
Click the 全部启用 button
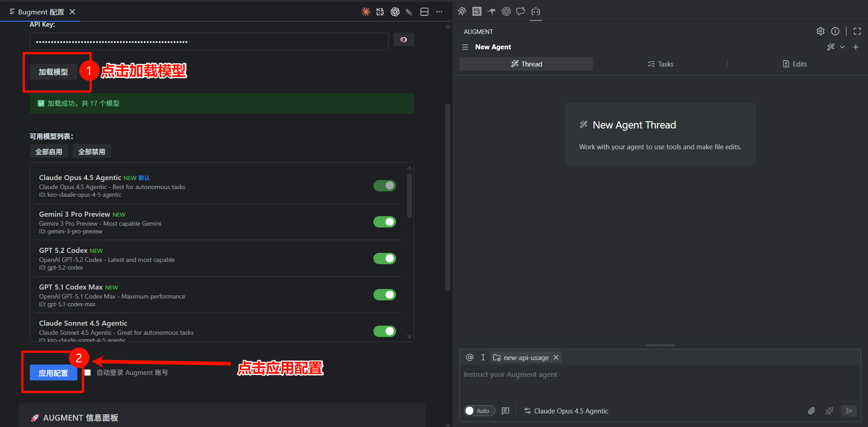[x=49, y=152]
